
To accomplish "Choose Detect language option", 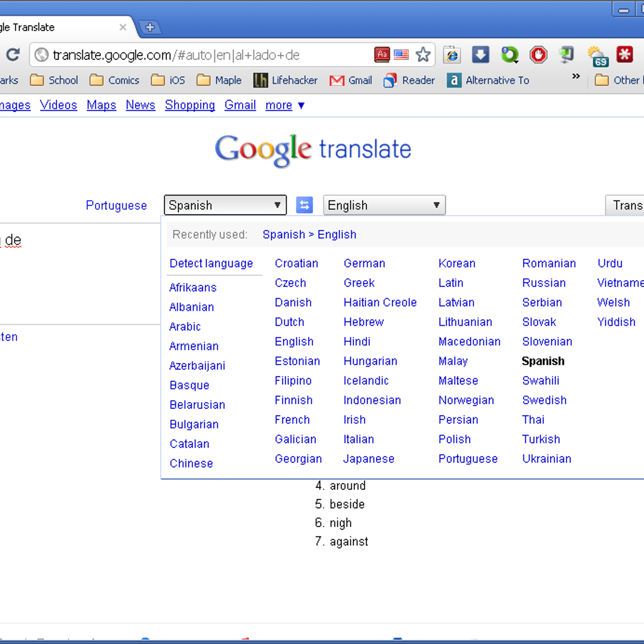I will [211, 263].
